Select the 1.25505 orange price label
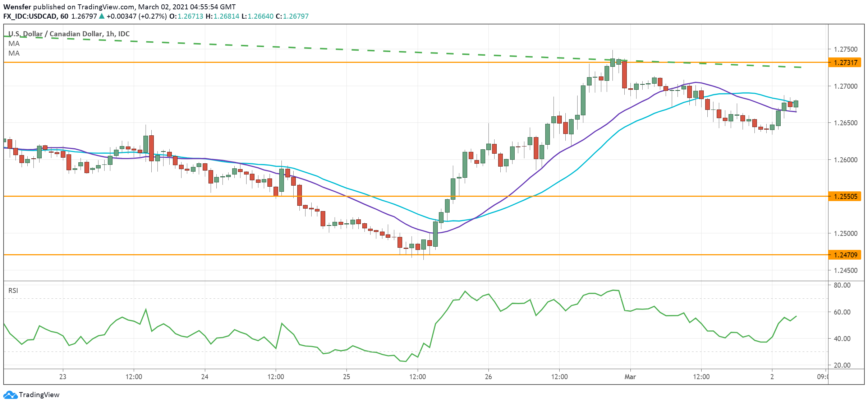Image resolution: width=868 pixels, height=405 pixels. pos(845,196)
